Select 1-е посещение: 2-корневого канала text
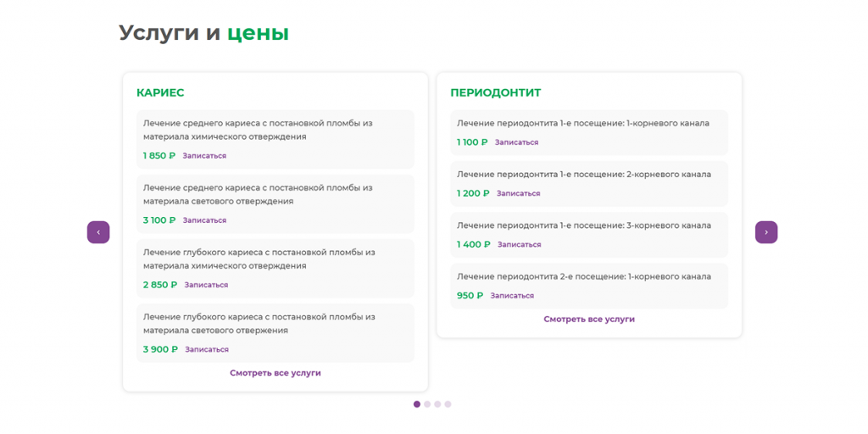 click(584, 175)
